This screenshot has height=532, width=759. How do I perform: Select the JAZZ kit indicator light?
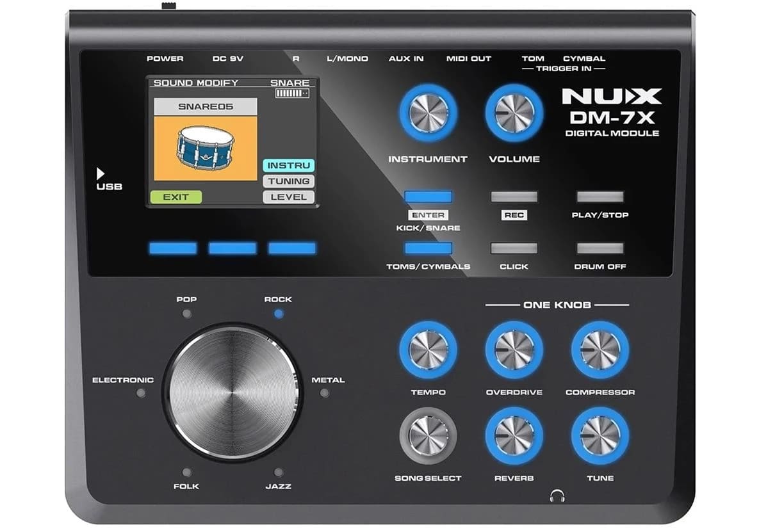coord(279,472)
